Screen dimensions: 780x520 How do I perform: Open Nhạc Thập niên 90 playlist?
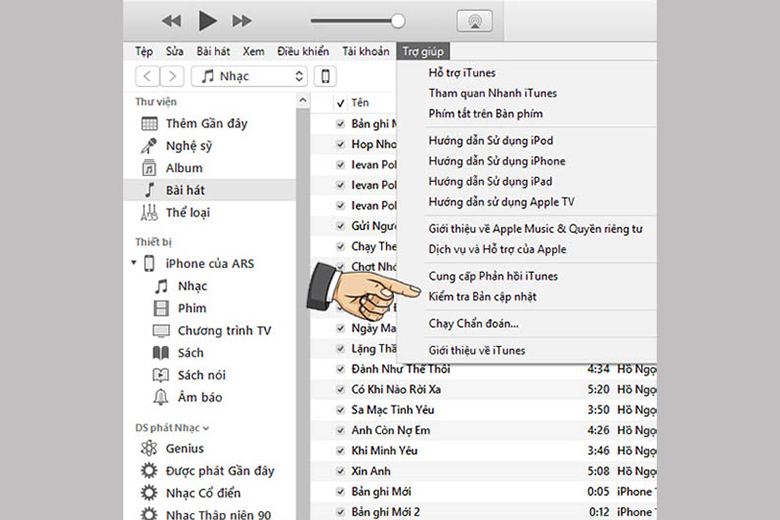point(218,514)
